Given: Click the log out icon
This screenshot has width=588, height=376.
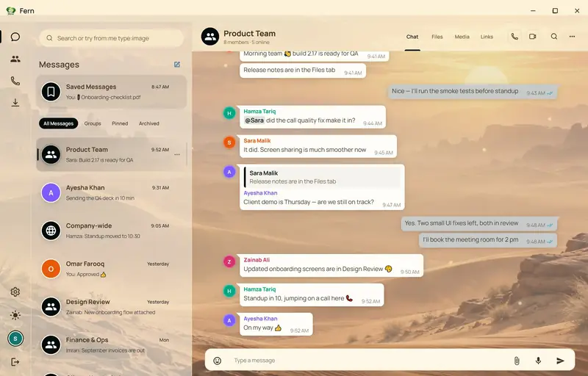Looking at the screenshot, I should [x=15, y=362].
